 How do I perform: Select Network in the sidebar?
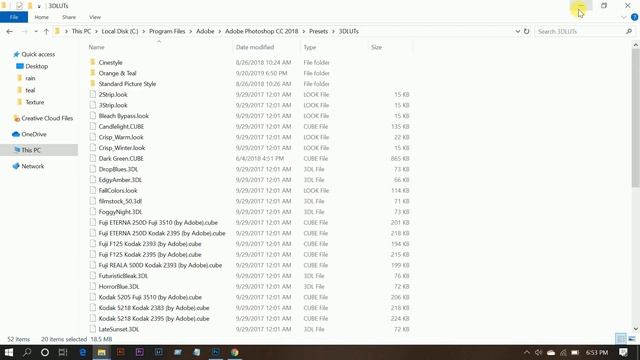coord(32,166)
